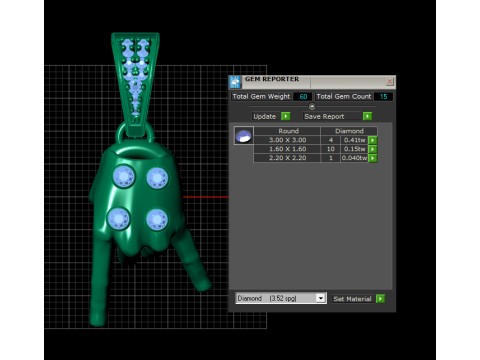
Task: Click the Save Report label
Action: [324, 117]
